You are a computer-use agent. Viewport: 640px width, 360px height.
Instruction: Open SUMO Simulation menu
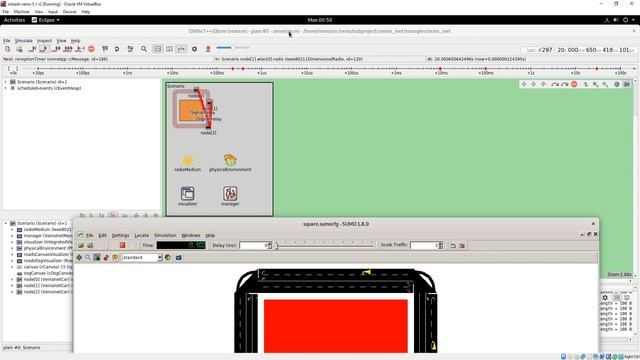pos(165,236)
